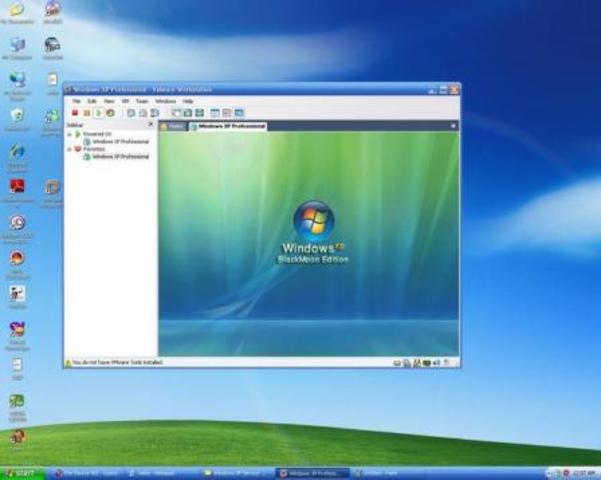Viewport: 601px width, 480px height.
Task: Click the Appliance View toolbar icon
Action: [227, 113]
